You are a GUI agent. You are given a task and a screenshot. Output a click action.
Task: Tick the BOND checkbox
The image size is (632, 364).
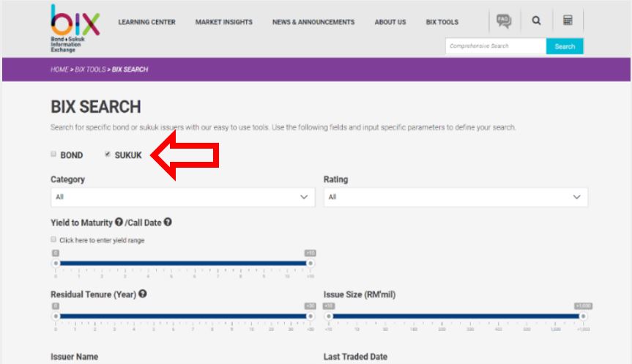(x=53, y=154)
